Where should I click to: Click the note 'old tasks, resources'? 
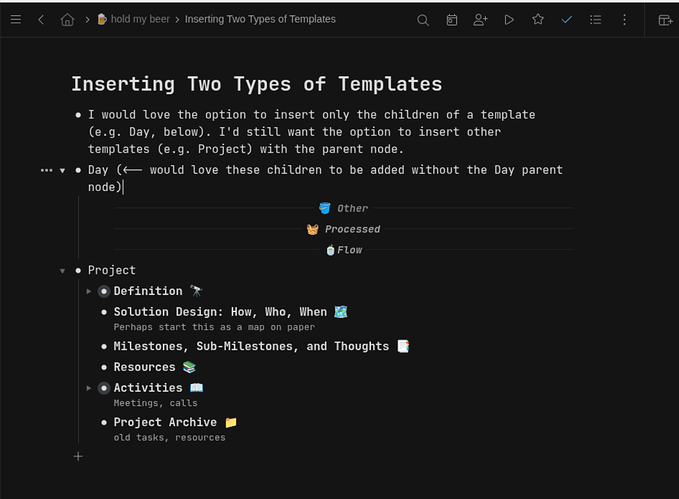[x=169, y=437]
